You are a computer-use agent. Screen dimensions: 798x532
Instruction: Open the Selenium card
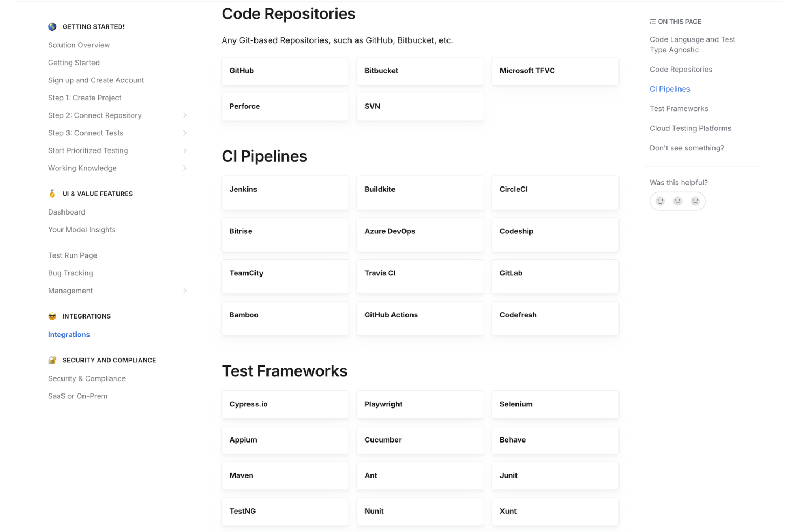(555, 405)
